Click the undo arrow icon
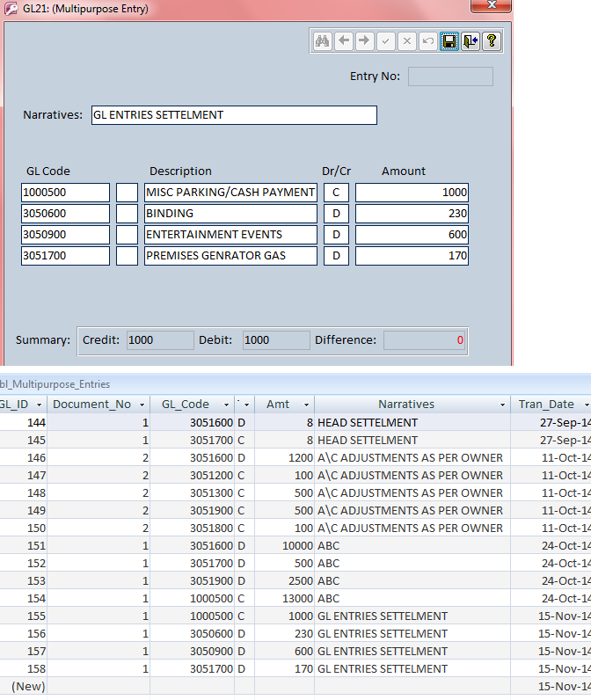This screenshot has height=700, width=591. (427, 41)
